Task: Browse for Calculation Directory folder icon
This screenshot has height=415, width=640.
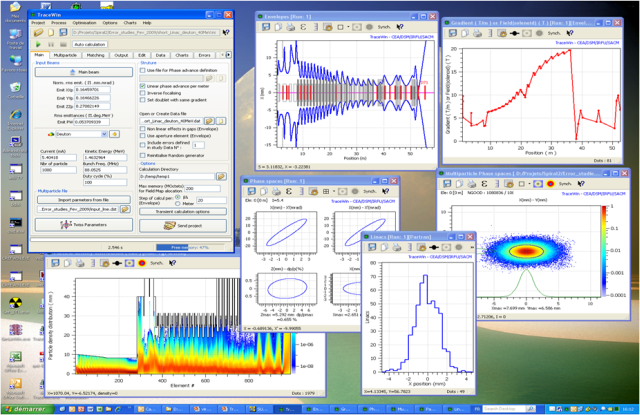Action: coord(221,176)
